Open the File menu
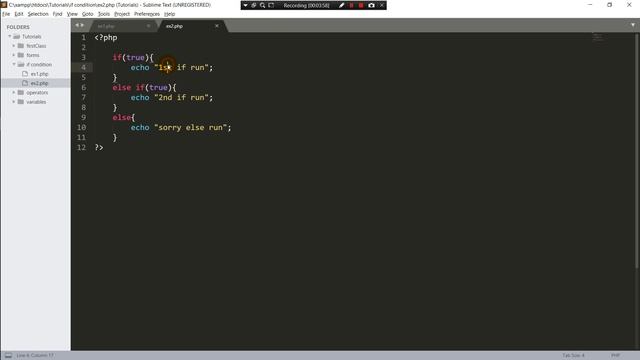This screenshot has width=640, height=360. point(6,14)
